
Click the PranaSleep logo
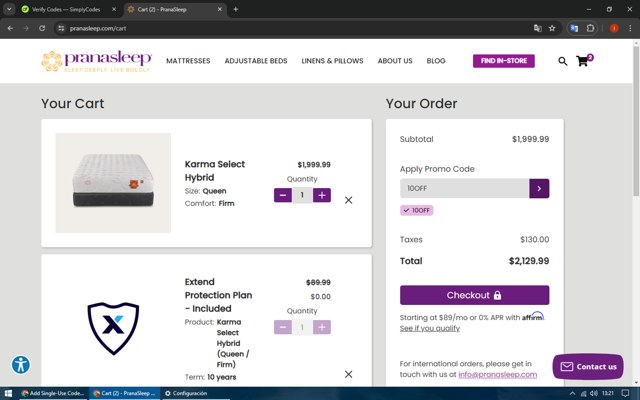click(97, 61)
